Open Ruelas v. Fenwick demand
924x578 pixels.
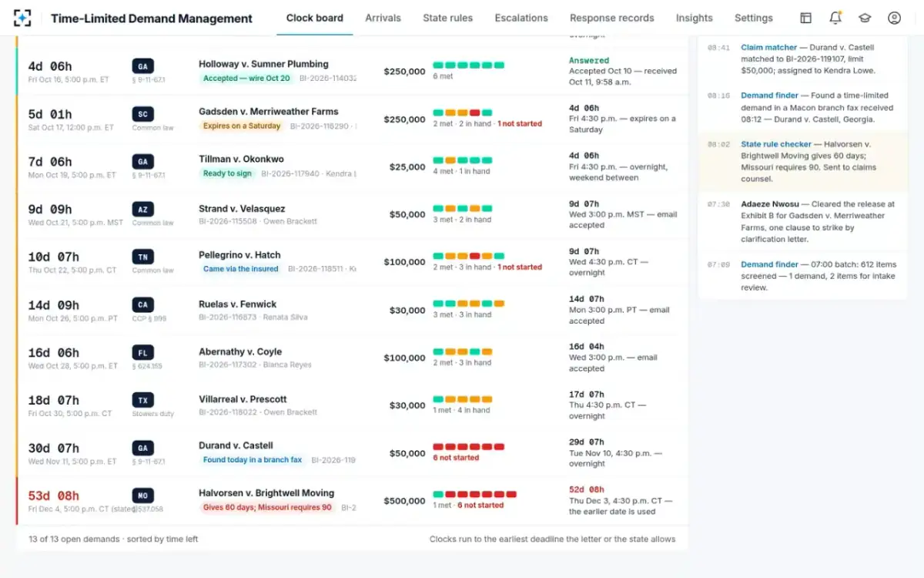tap(237, 304)
